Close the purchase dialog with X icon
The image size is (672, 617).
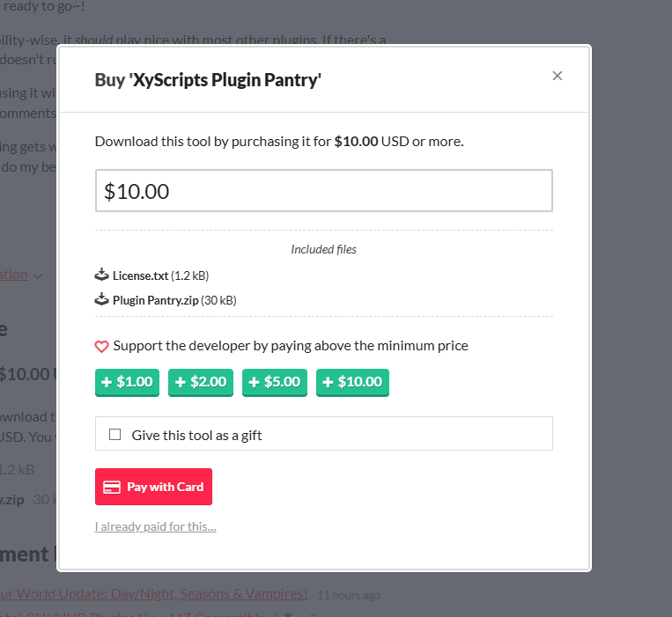(x=557, y=76)
